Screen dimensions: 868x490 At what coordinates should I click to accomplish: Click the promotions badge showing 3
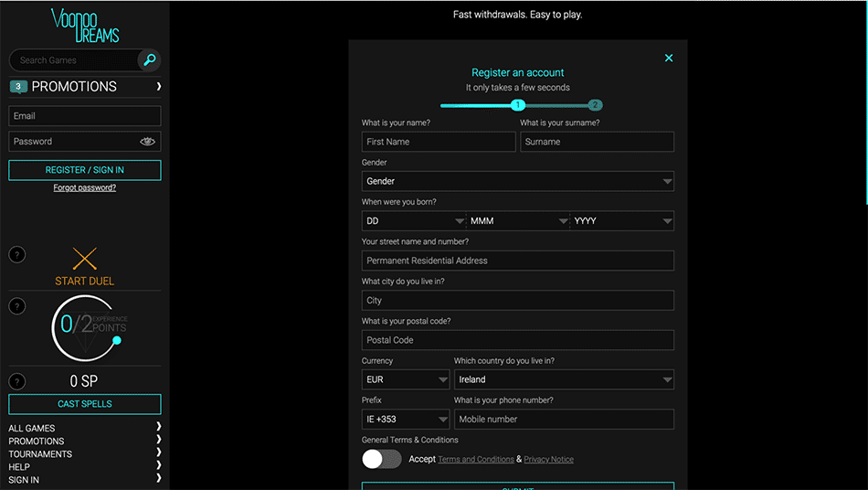coord(18,87)
